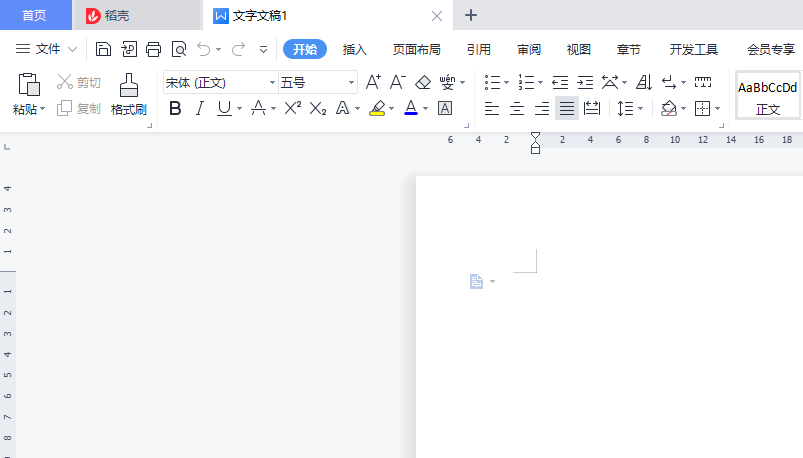
Task: Click the 粘贴 (Paste) button
Action: tap(28, 95)
